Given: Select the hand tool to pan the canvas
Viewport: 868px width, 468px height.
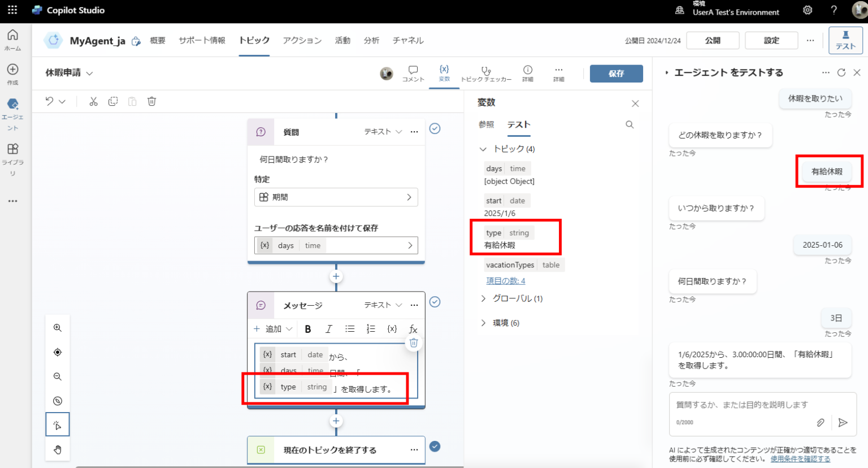Looking at the screenshot, I should click(x=57, y=449).
